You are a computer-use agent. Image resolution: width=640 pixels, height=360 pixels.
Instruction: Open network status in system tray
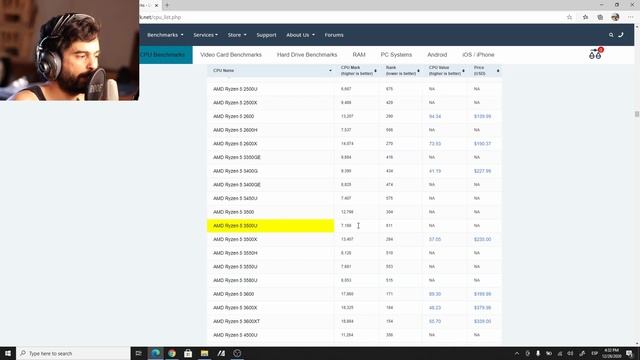(560, 353)
